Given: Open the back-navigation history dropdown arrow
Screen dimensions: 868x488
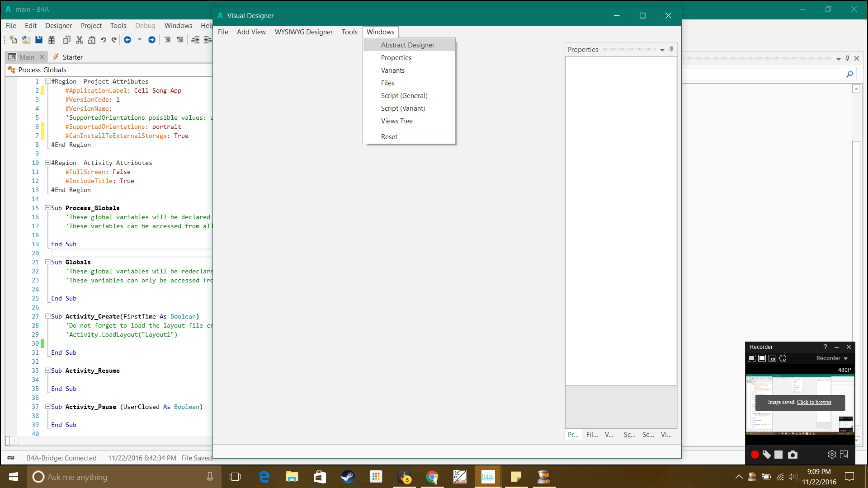Looking at the screenshot, I should click(x=139, y=40).
